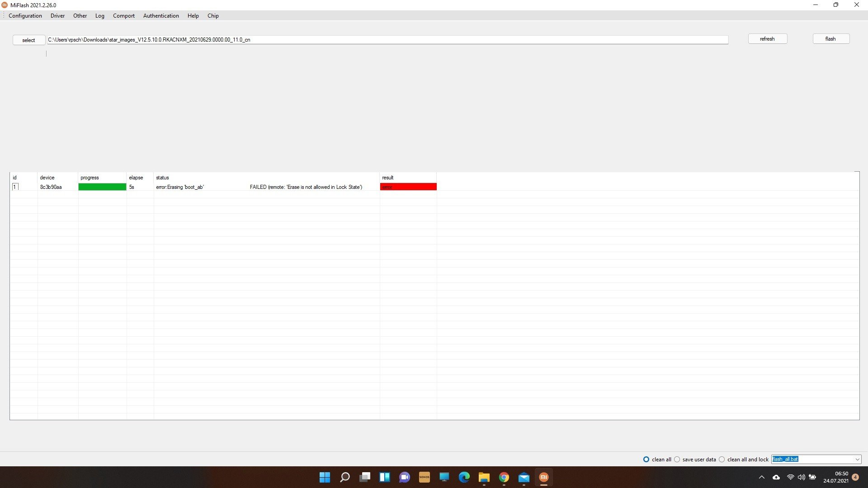Click the MiFlash logo in the title bar

(5, 5)
